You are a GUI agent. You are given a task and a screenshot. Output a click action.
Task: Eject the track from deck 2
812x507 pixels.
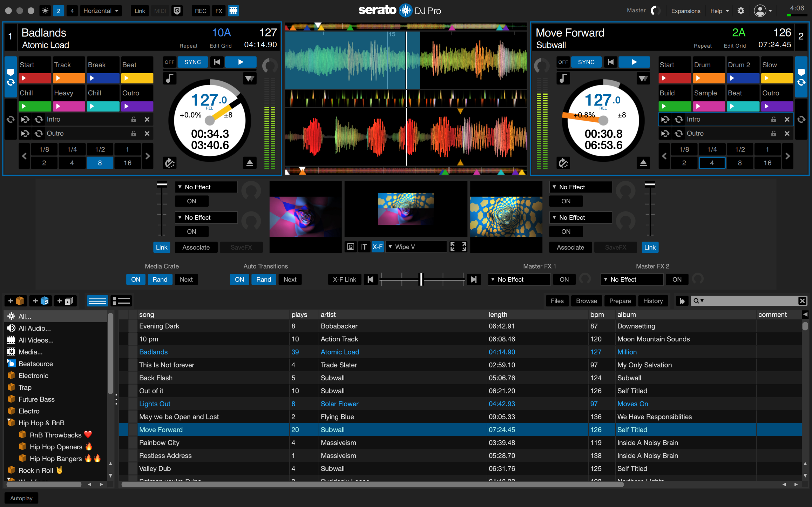pyautogui.click(x=643, y=163)
